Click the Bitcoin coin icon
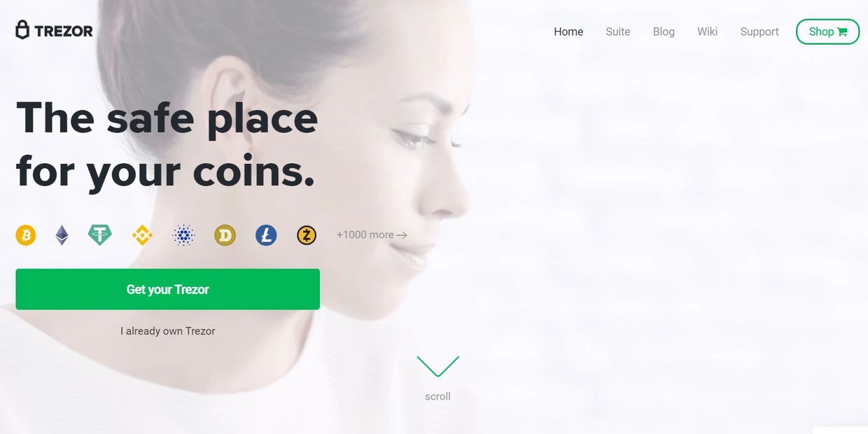 [26, 235]
